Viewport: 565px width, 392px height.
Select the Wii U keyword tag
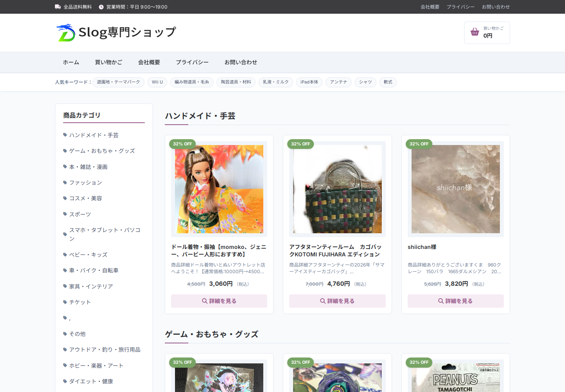tap(157, 82)
